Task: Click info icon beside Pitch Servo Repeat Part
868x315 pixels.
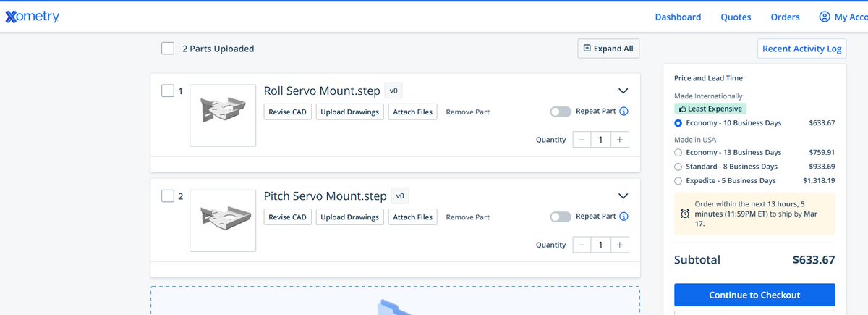Action: 624,217
